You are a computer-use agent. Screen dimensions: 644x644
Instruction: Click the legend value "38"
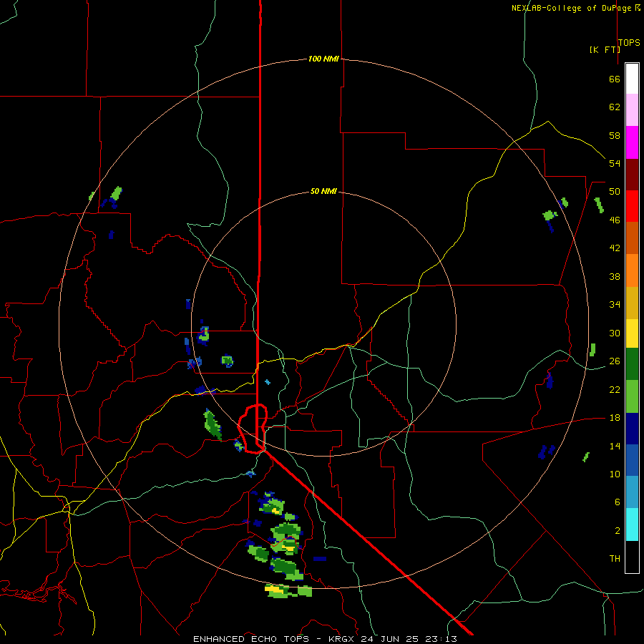pos(615,276)
